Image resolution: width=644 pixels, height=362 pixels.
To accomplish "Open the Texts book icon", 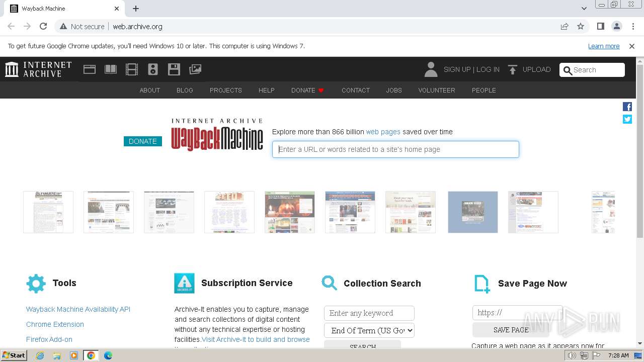I will [111, 69].
